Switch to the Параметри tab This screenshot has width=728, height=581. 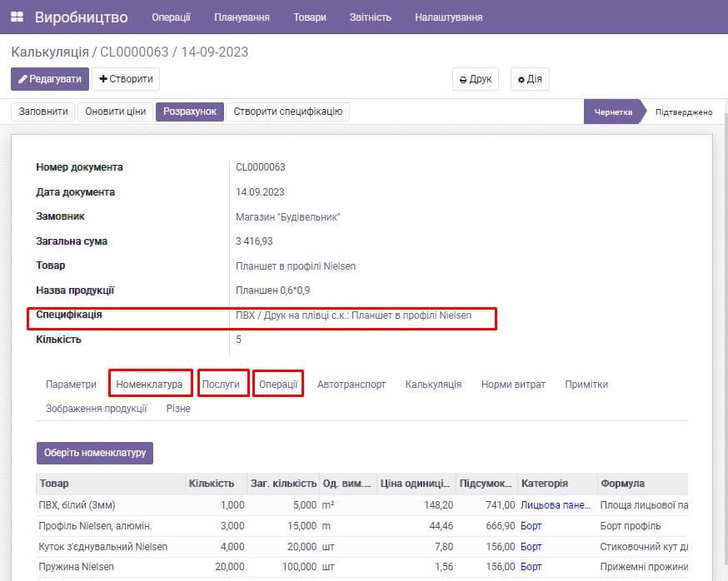coord(71,385)
